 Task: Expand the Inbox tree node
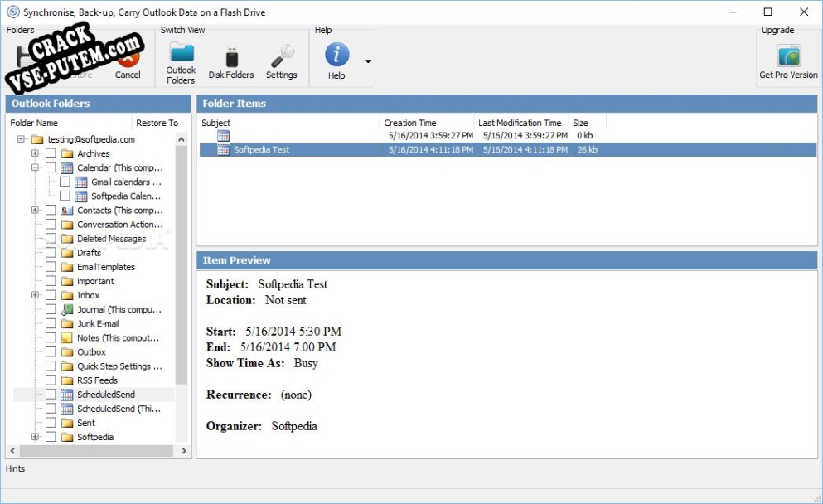click(x=35, y=295)
